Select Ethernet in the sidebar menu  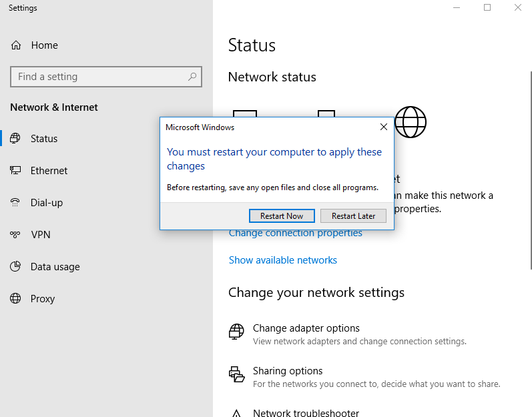[x=49, y=171]
